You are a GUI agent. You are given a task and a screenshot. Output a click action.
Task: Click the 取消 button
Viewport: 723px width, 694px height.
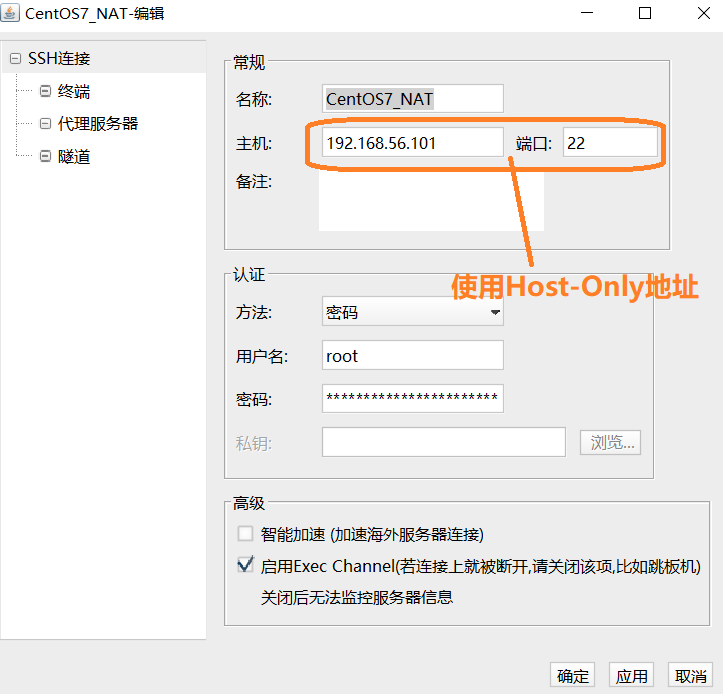pos(690,676)
